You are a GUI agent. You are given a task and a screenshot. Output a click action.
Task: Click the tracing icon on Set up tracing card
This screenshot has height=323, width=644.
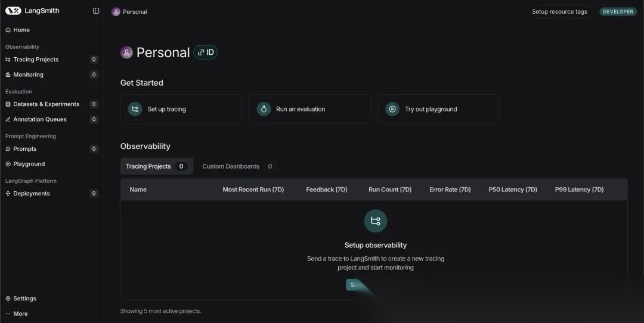135,109
